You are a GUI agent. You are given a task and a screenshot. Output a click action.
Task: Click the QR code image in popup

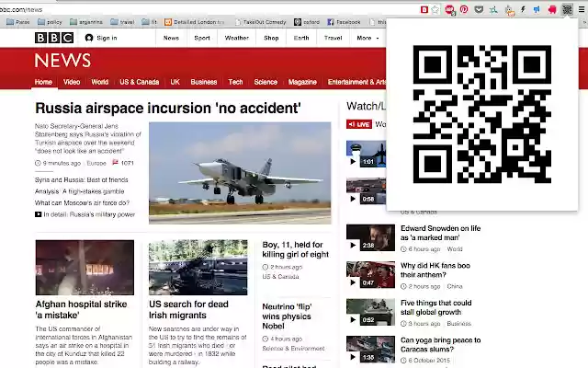tap(481, 113)
